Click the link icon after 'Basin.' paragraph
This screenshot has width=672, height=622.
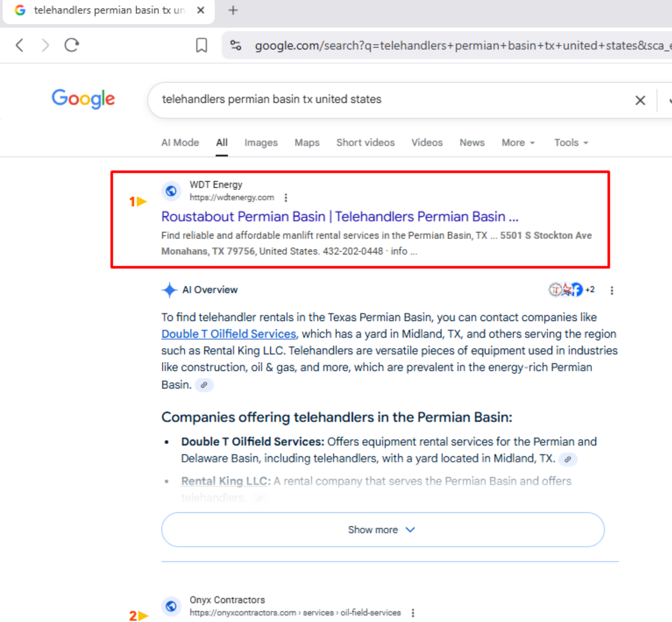coord(204,385)
